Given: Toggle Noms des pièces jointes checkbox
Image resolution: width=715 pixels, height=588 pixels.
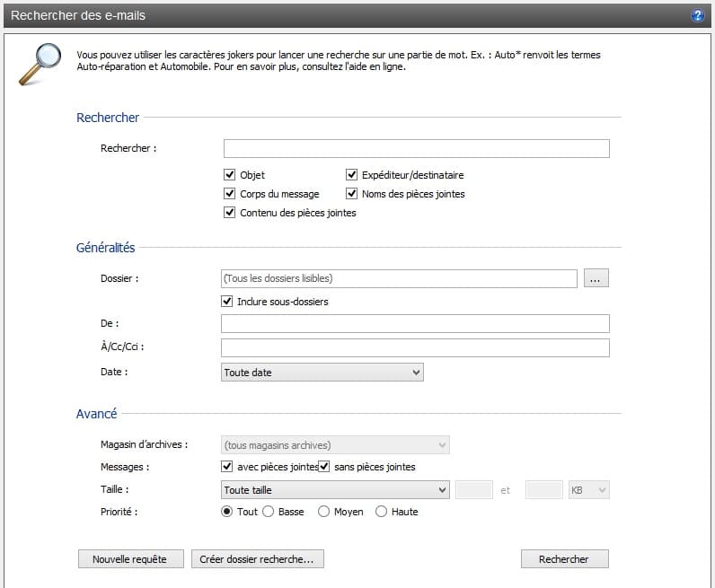Looking at the screenshot, I should point(352,194).
